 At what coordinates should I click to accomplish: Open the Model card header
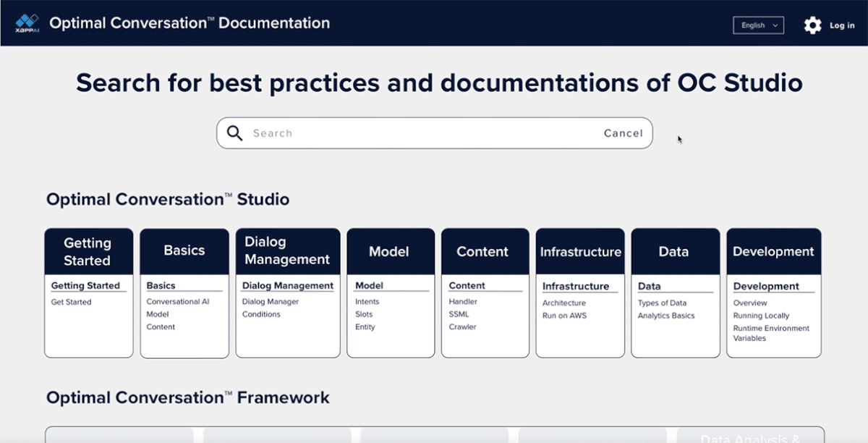click(x=391, y=251)
